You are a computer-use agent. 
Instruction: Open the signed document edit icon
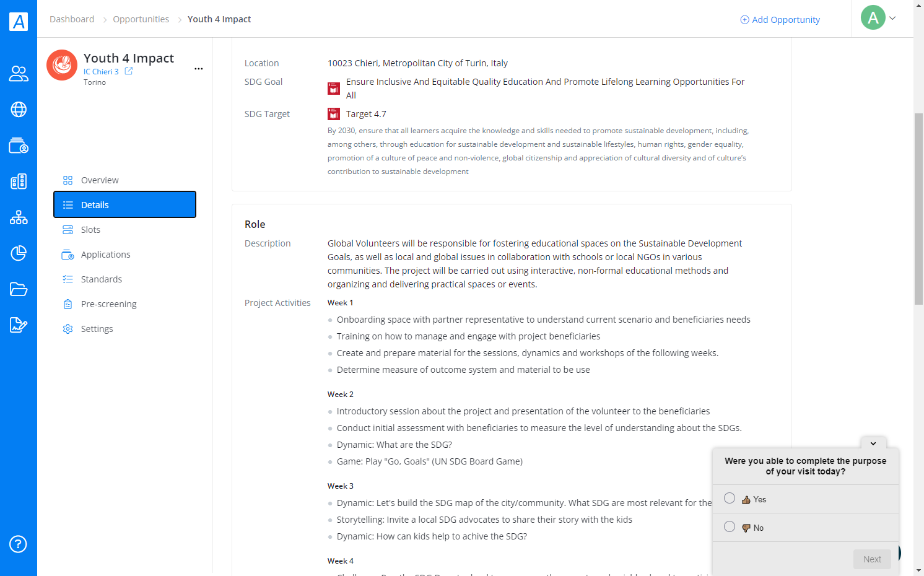pos(19,325)
